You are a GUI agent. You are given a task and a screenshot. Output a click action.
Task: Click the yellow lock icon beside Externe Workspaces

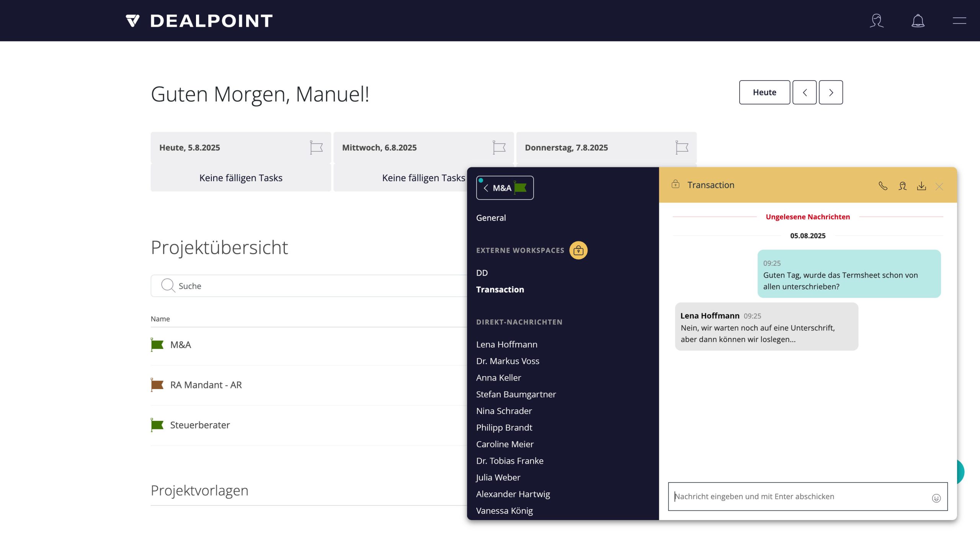[x=578, y=250]
